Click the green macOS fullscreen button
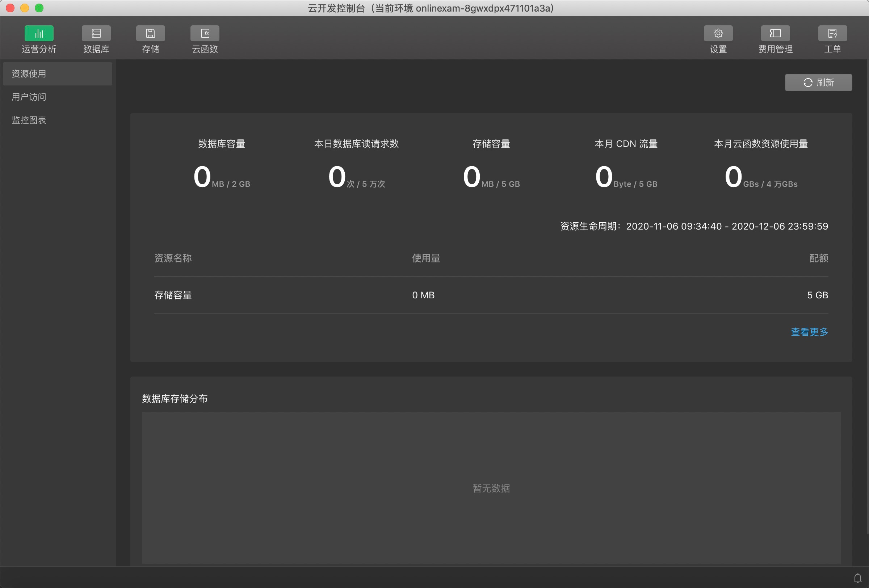 click(39, 8)
